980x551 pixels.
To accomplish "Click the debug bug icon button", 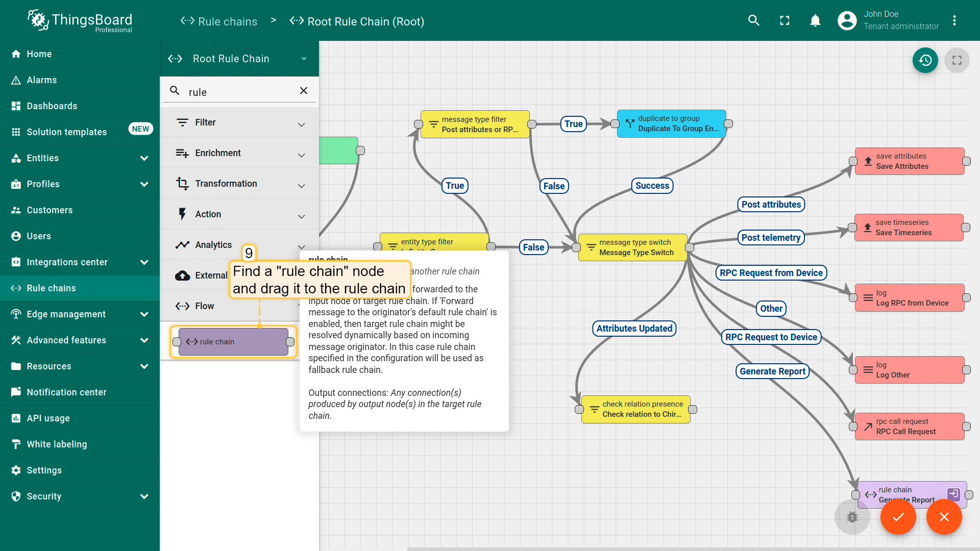I will 852,517.
